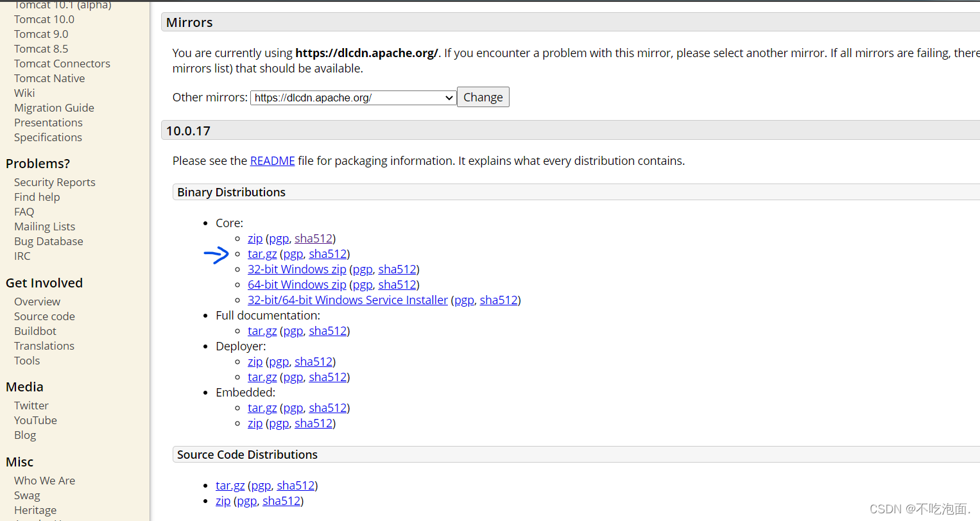The height and width of the screenshot is (521, 980).
Task: Select the Source Code Distributions heading
Action: (x=247, y=455)
